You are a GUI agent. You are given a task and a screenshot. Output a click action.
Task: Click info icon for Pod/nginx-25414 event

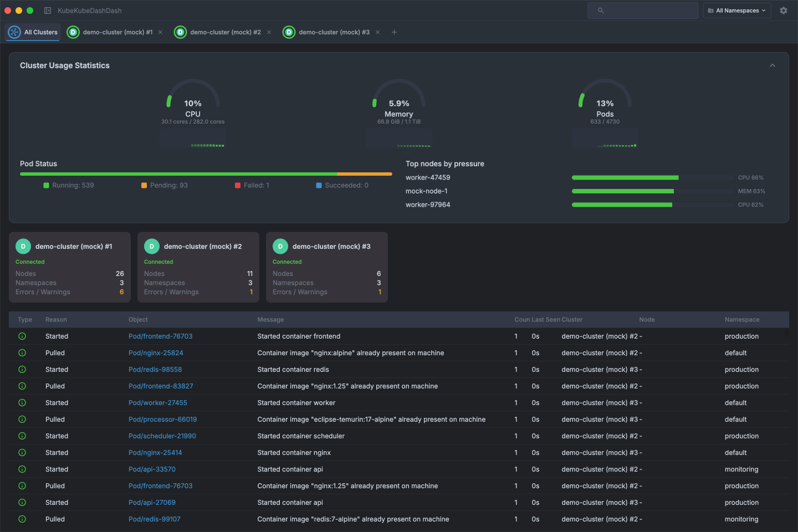click(x=22, y=453)
